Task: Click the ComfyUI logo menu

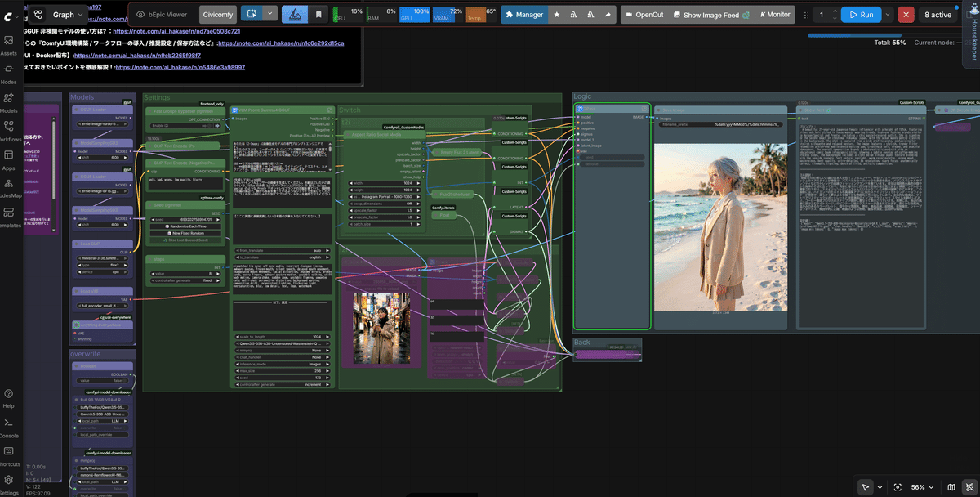Action: (9, 16)
